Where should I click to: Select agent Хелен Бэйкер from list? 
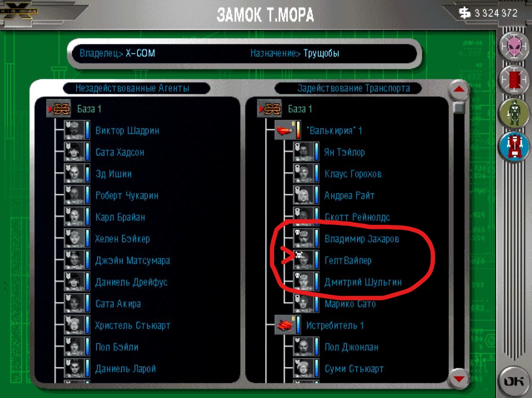[123, 239]
